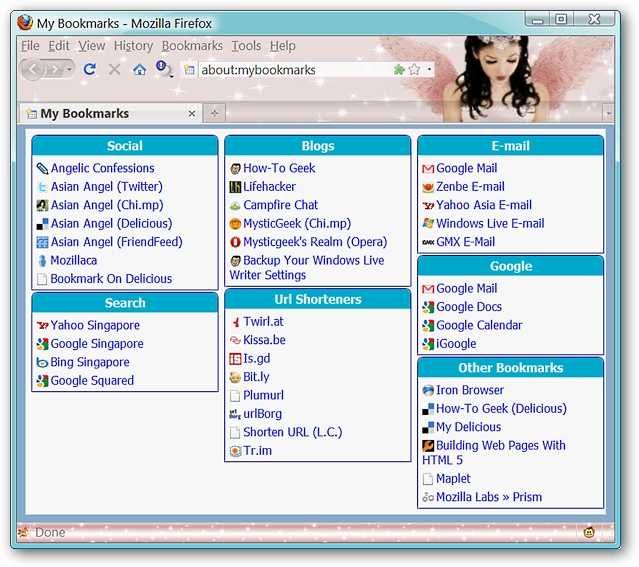
Task: Open the Bookmarks menu
Action: pos(192,46)
